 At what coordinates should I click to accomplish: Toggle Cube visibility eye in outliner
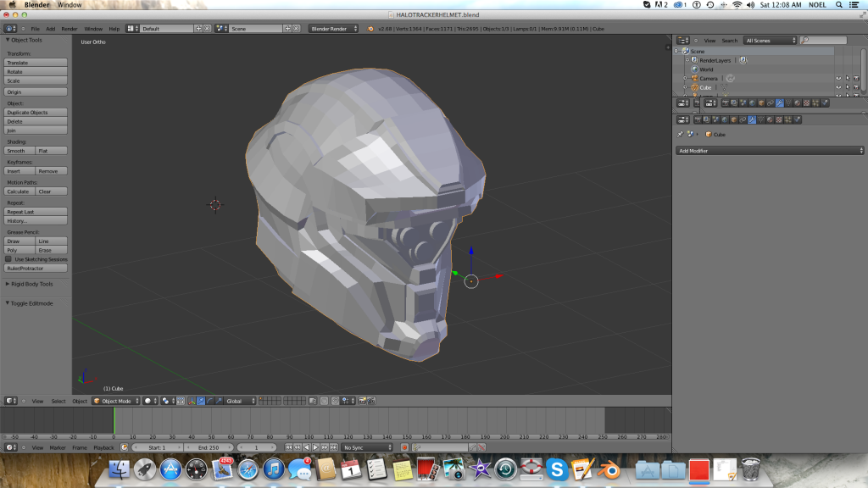[838, 87]
